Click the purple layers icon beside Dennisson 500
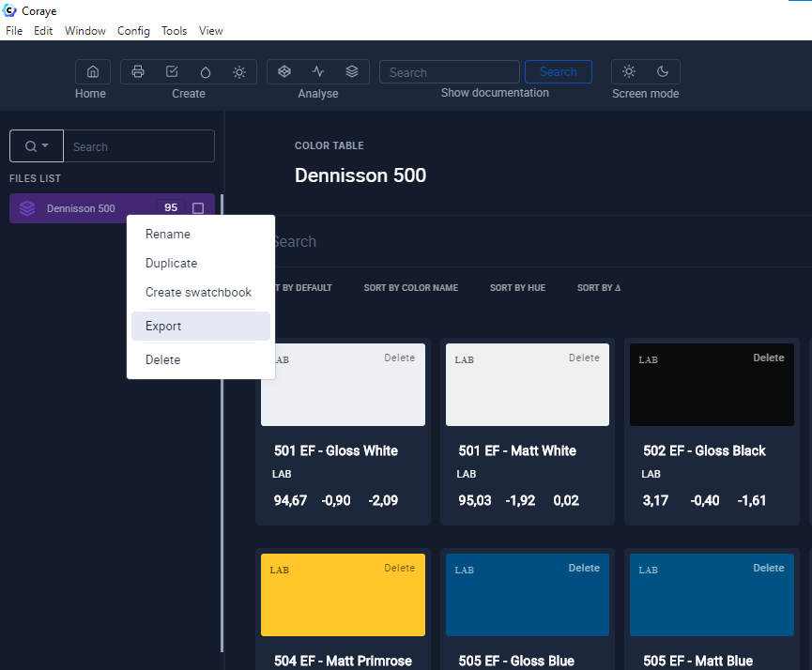This screenshot has width=812, height=670. point(27,208)
